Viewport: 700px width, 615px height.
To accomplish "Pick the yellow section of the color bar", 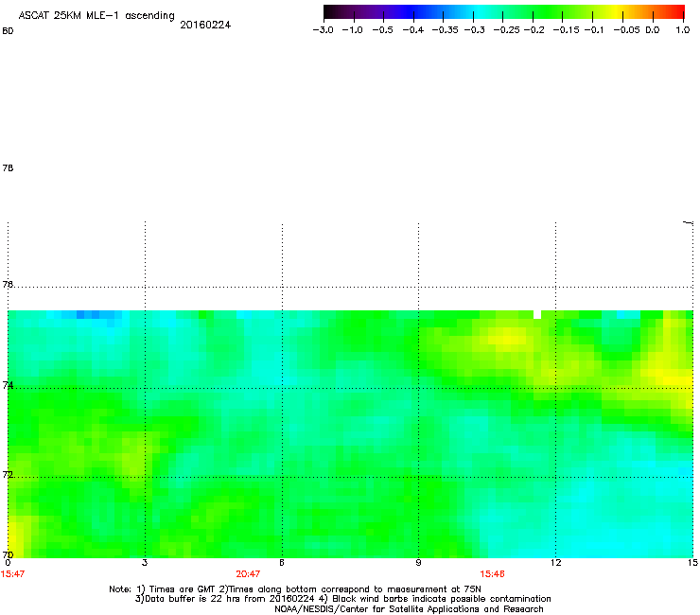I will pos(619,12).
